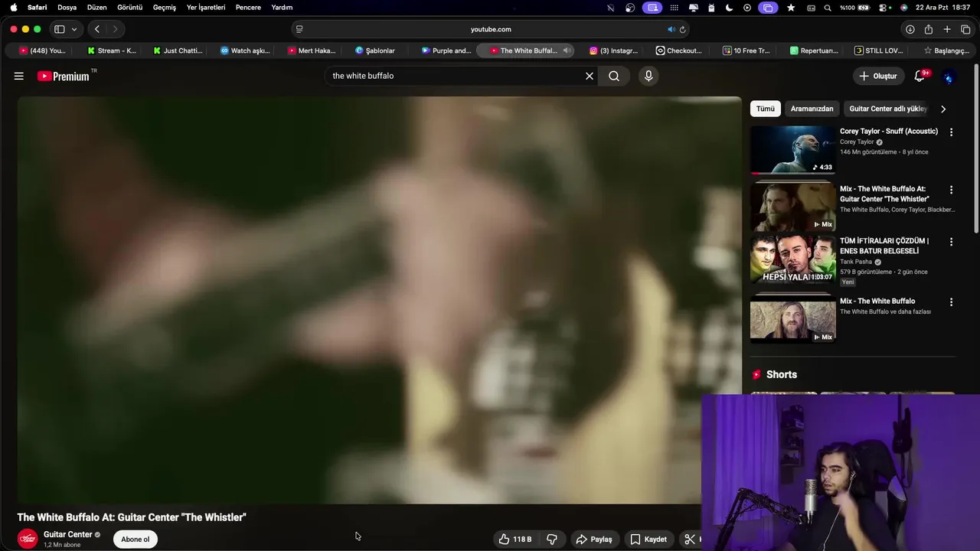Select the Aramanızdan filter chip
This screenshot has height=551, width=980.
[x=812, y=109]
